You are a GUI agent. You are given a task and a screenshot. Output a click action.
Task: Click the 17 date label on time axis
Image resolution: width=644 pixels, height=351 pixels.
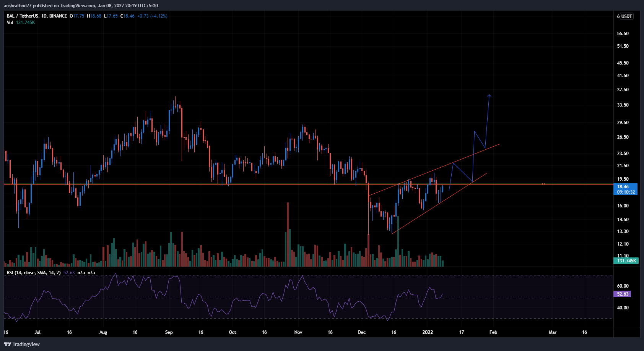click(462, 332)
